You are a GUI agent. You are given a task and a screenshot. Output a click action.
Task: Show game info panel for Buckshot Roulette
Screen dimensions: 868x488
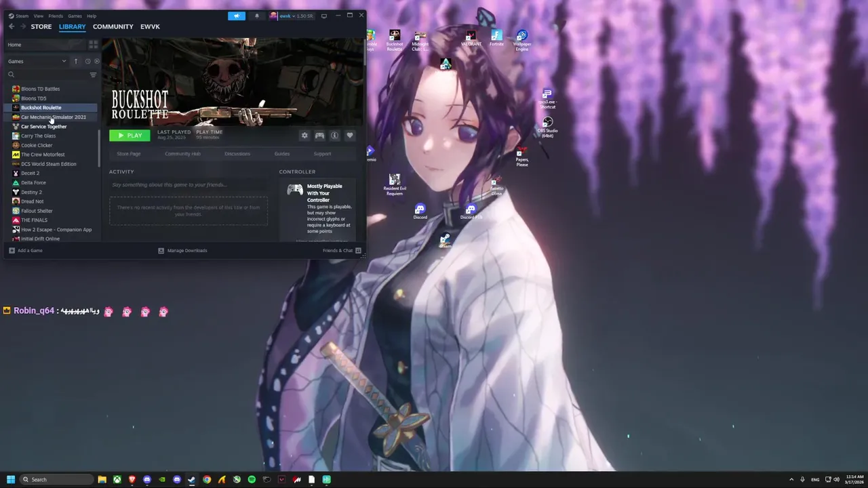pos(334,136)
